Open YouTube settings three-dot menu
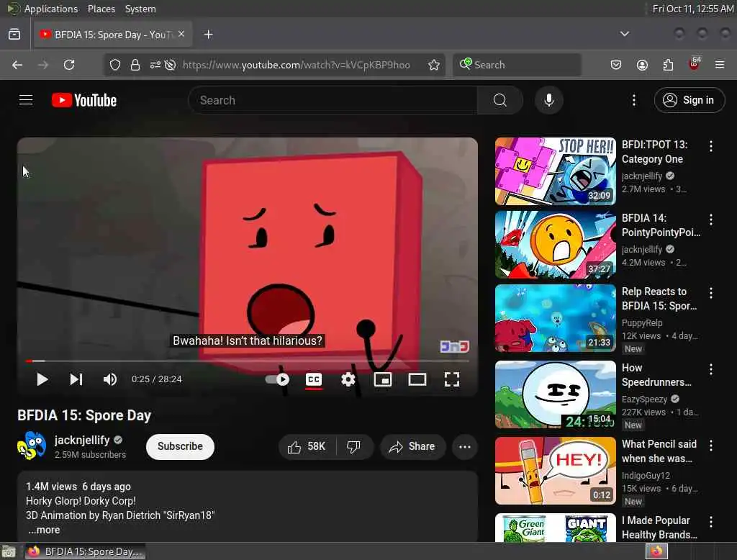 click(x=634, y=100)
